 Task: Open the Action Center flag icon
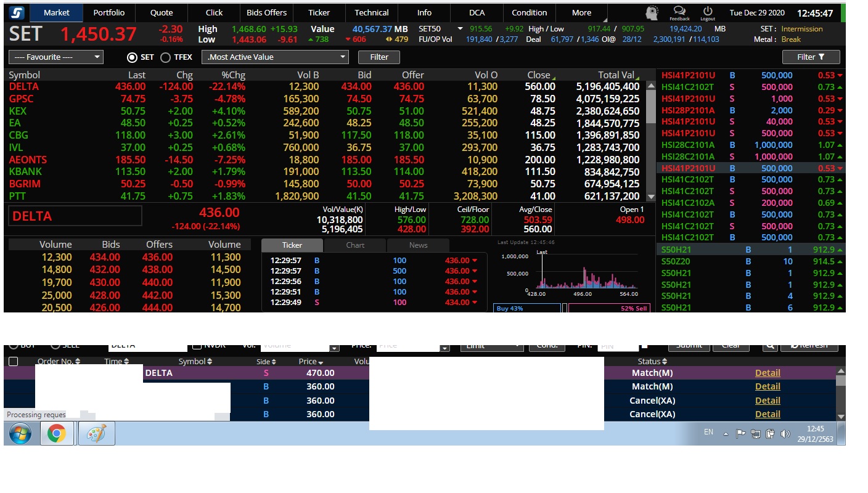coord(741,433)
